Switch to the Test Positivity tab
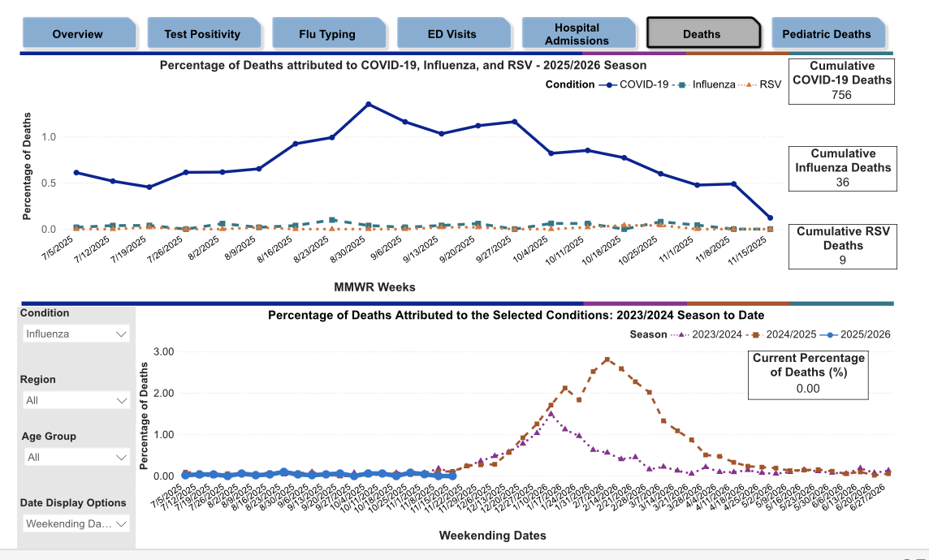This screenshot has height=560, width=929. [202, 34]
